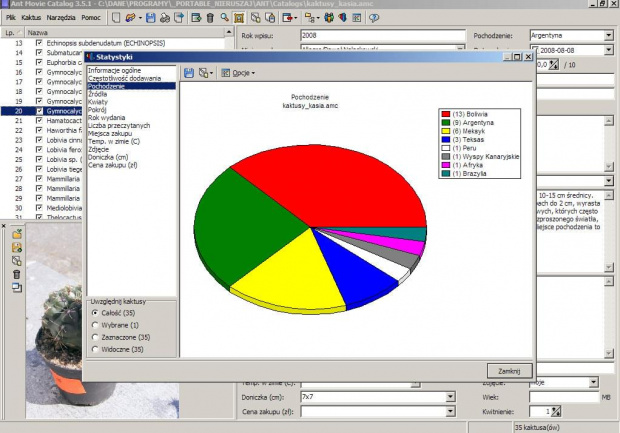
Task: Click the save catalog floppy icon
Action: (150, 18)
